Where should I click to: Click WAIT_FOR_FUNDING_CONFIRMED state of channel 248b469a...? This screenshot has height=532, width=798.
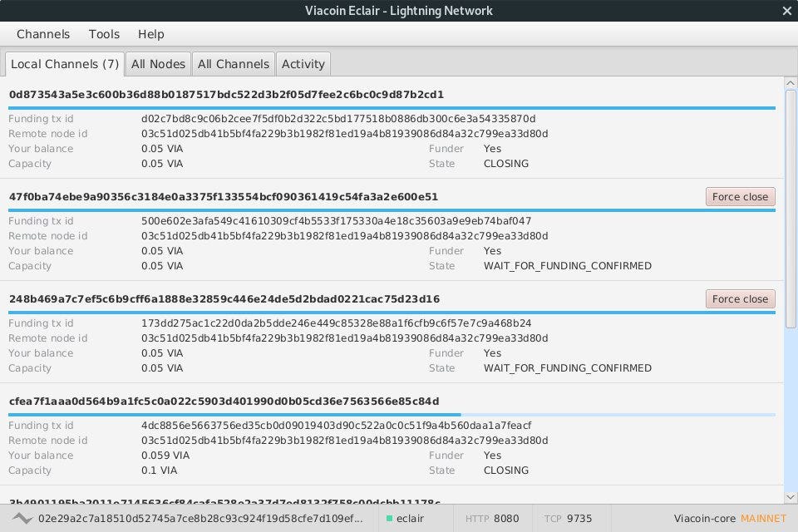coord(568,368)
